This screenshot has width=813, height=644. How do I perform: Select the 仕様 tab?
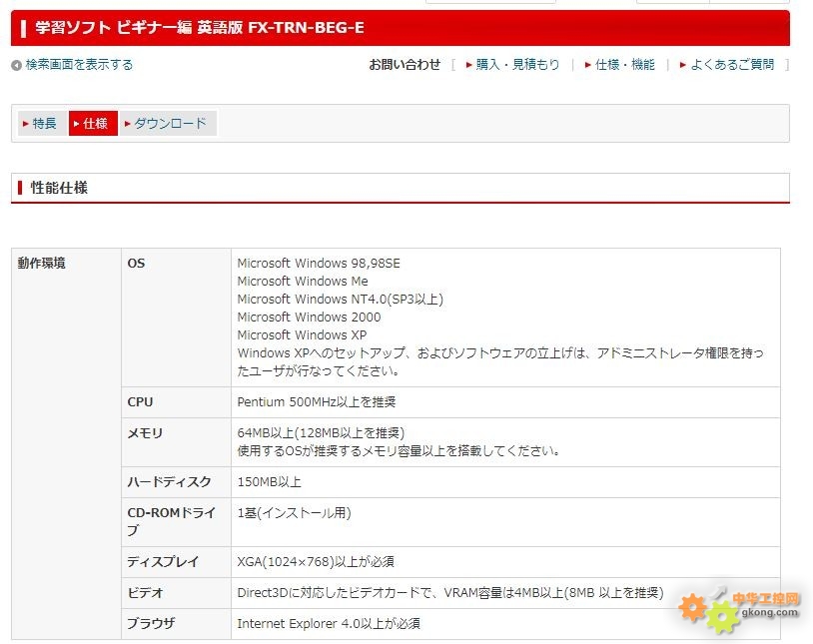tap(93, 124)
